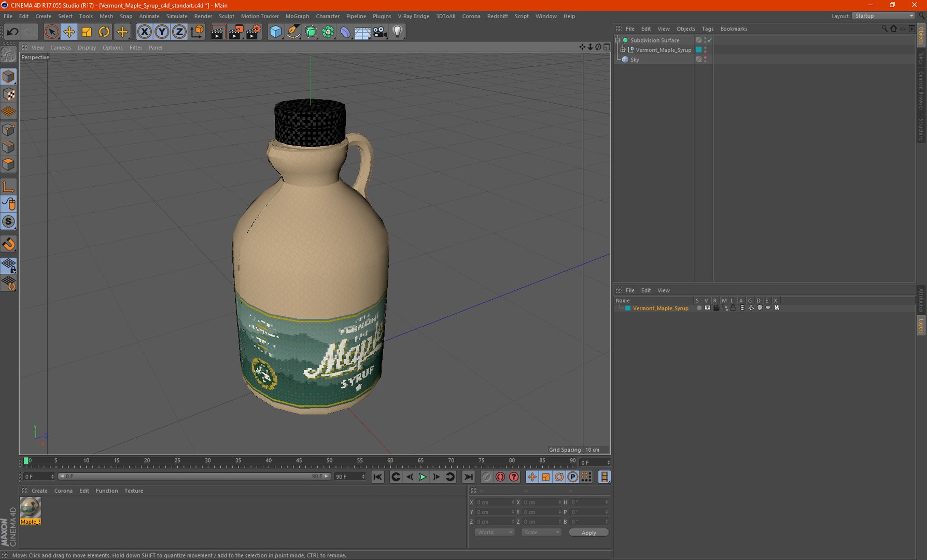Toggle Y axis lock

(162, 32)
